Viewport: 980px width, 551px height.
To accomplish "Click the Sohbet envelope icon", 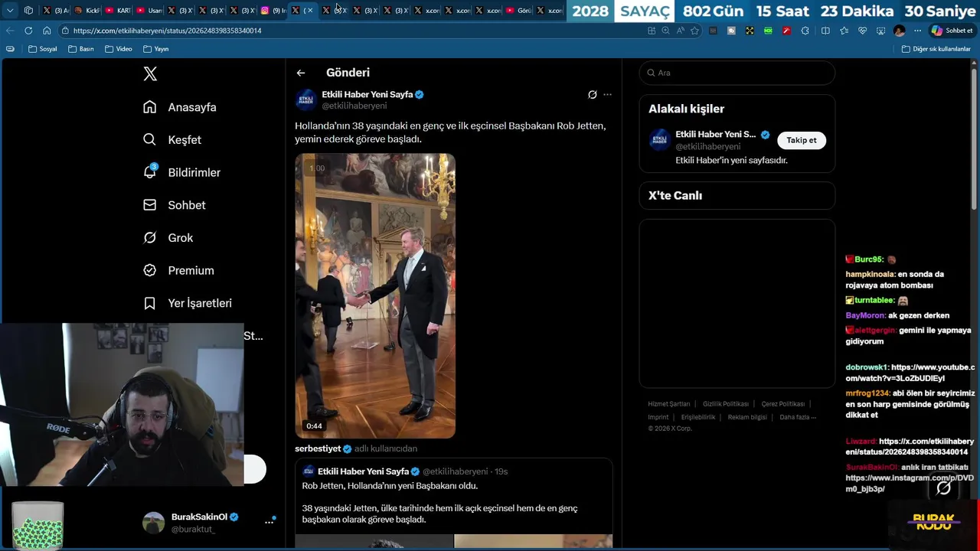I will pyautogui.click(x=150, y=205).
